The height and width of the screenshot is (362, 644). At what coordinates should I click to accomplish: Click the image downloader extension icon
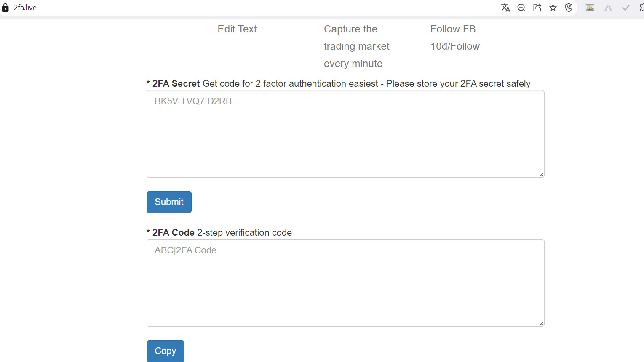tap(590, 8)
